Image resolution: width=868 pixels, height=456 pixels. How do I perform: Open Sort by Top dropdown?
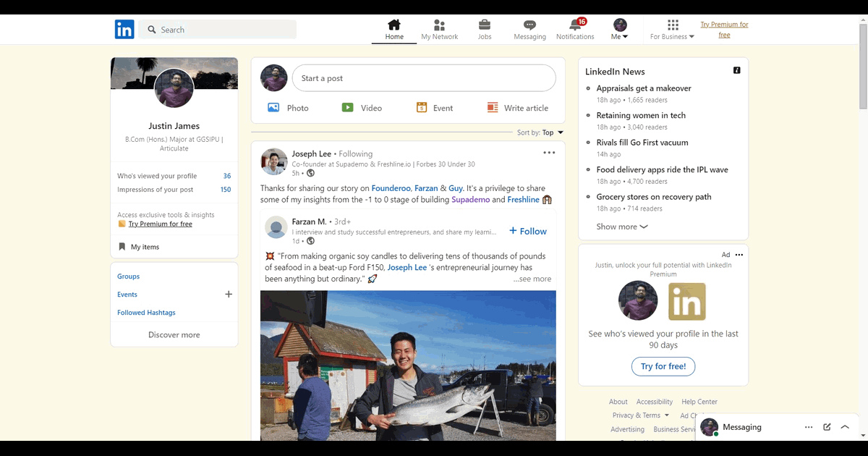point(540,132)
